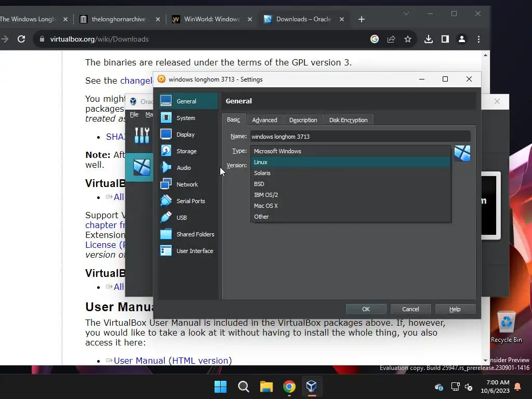Click the notification bell in the system tray
This screenshot has width=532, height=399.
click(x=518, y=387)
